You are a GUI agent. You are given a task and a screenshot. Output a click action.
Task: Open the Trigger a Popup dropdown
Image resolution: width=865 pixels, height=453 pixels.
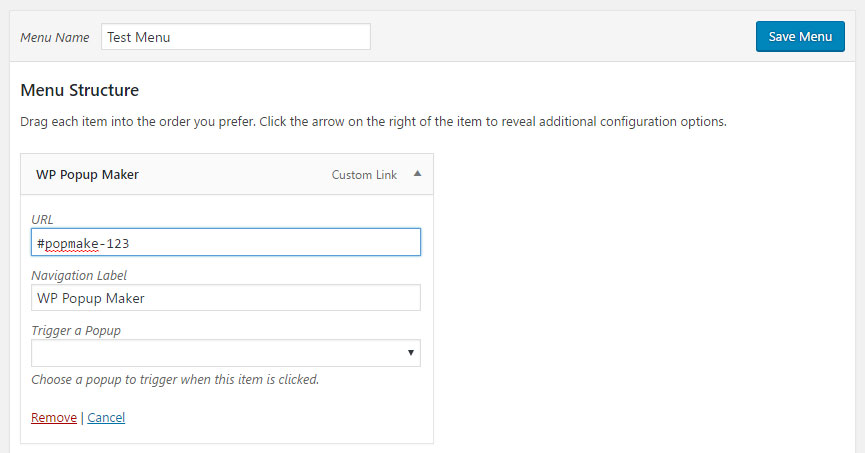pyautogui.click(x=226, y=353)
